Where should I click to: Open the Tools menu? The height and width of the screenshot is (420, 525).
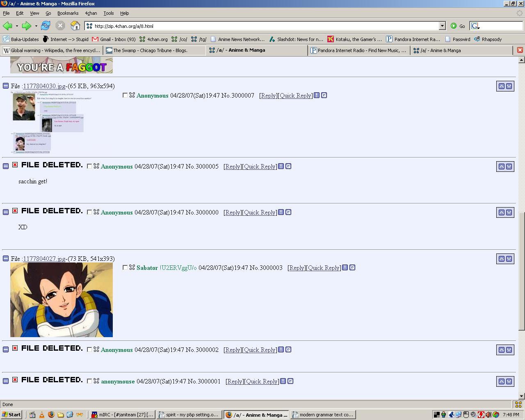tap(109, 13)
